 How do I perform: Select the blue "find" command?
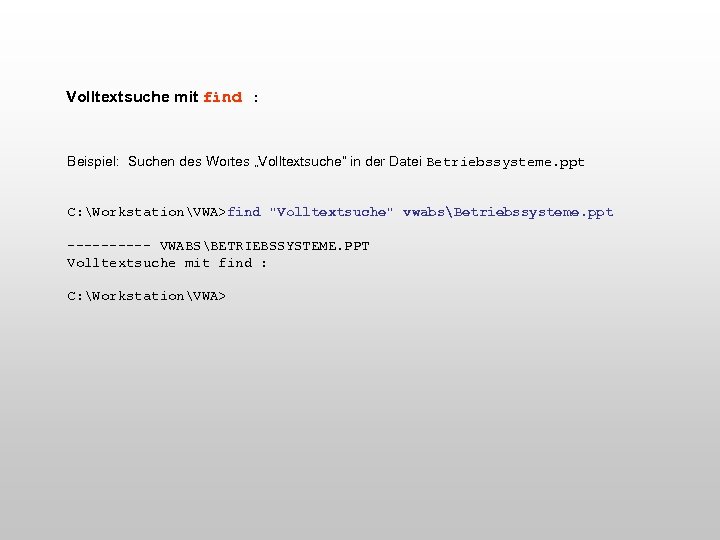244,212
